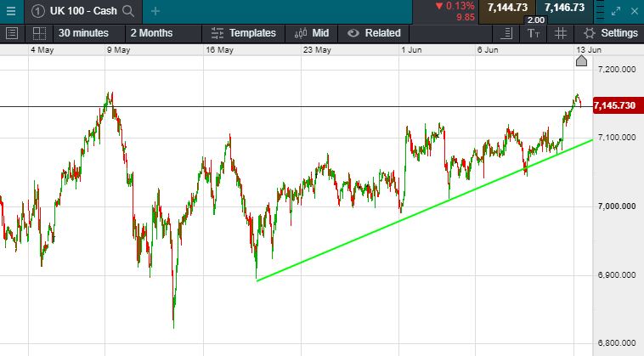644x356 pixels.
Task: Open the list panel icon in toolbar
Action: (12, 33)
